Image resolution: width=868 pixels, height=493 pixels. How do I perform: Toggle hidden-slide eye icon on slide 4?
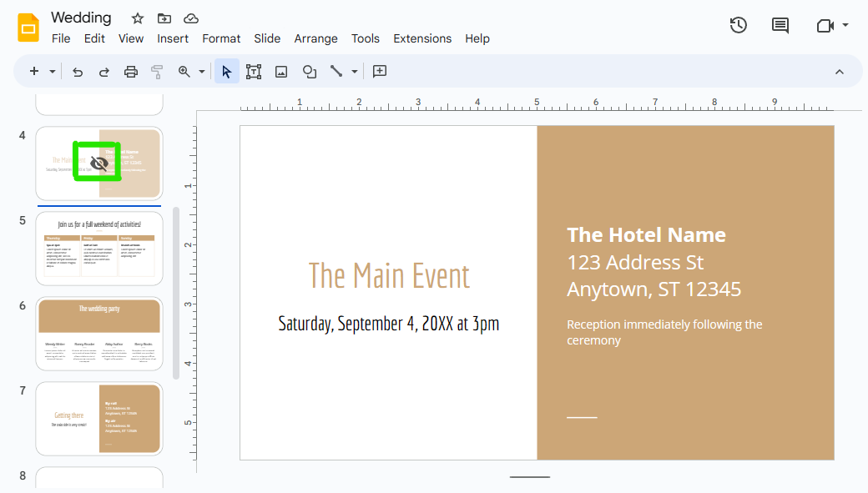(x=99, y=163)
